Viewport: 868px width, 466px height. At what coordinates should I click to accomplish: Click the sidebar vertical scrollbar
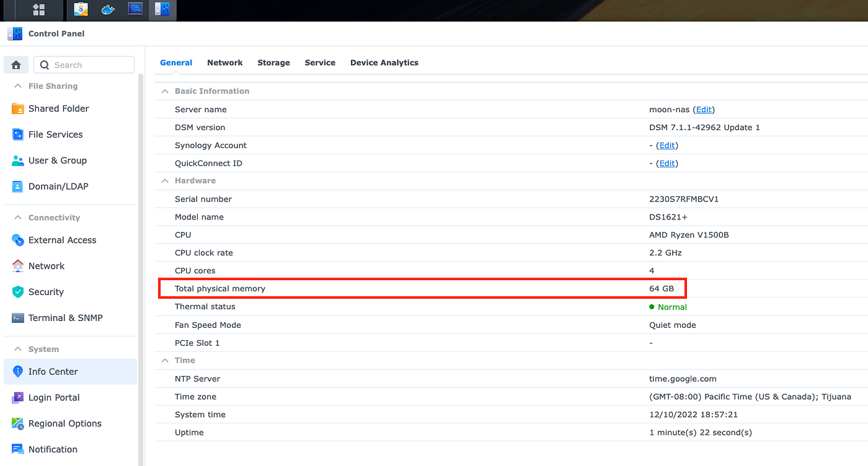coord(141,270)
